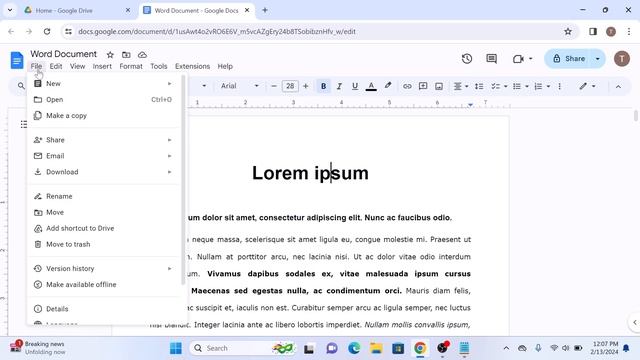
Task: Open the checklist options dropdown
Action: point(499,86)
